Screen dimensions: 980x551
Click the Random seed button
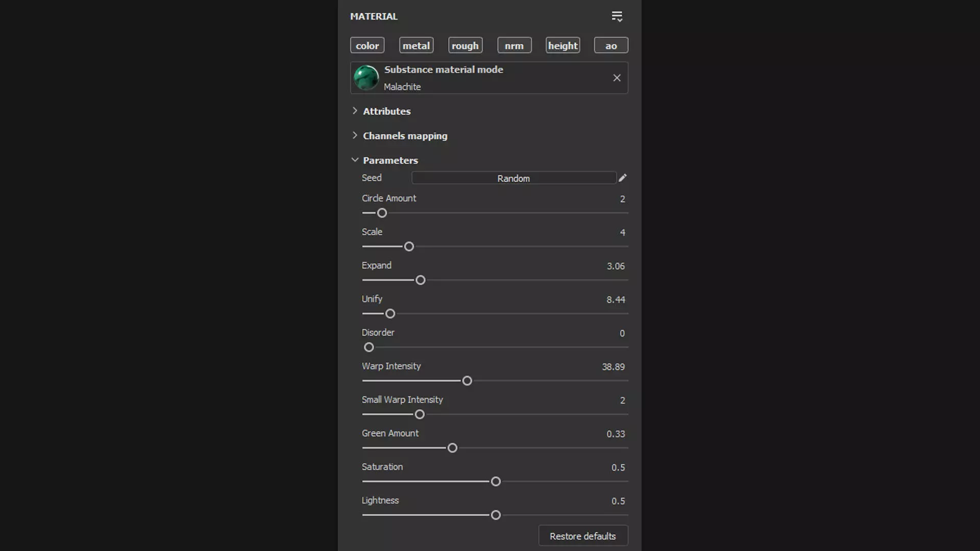pyautogui.click(x=513, y=178)
